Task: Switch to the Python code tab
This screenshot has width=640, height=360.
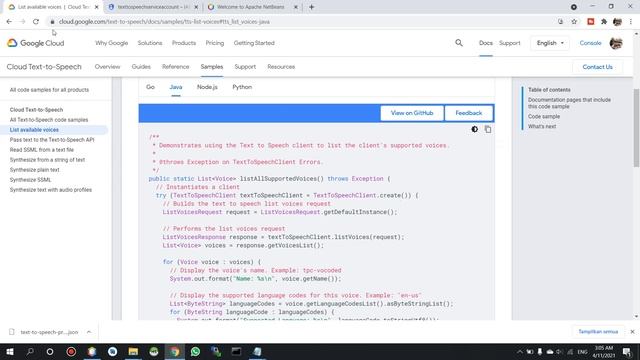Action: click(242, 87)
